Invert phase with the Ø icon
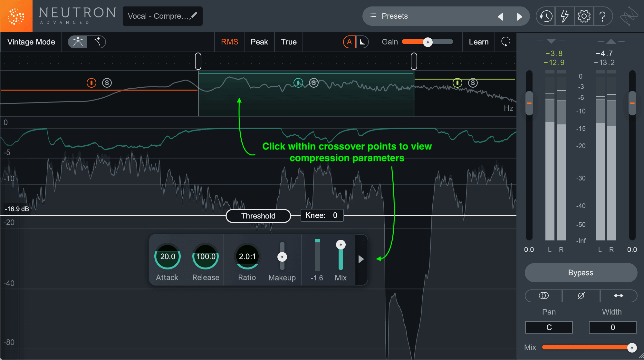This screenshot has height=360, width=644. pyautogui.click(x=581, y=296)
